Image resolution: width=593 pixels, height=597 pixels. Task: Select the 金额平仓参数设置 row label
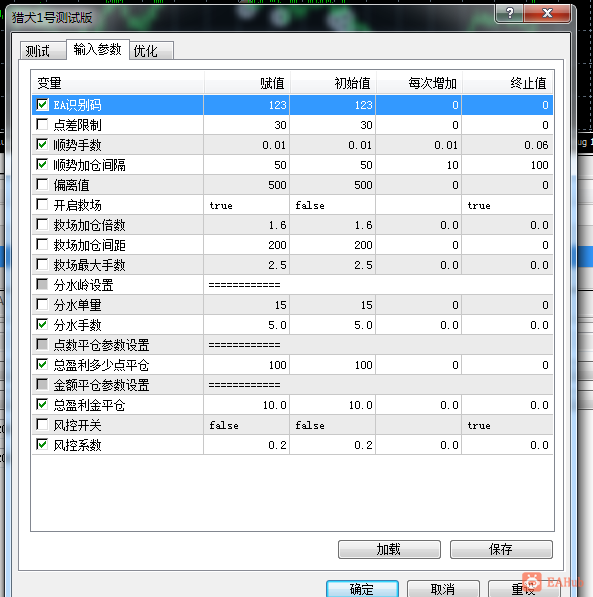[101, 385]
